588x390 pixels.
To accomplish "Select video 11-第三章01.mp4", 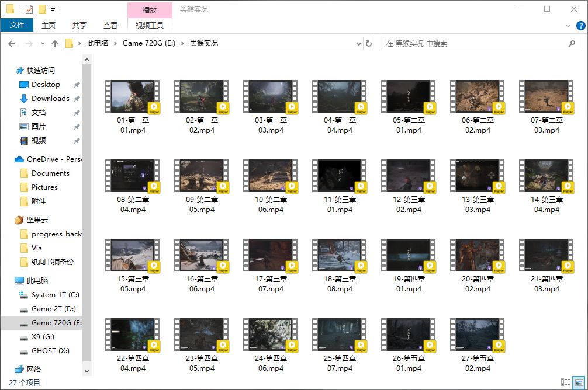I will [340, 187].
